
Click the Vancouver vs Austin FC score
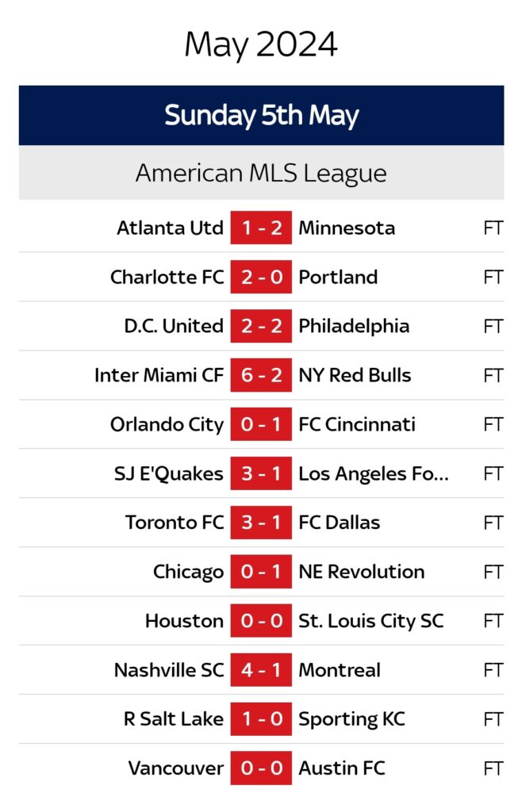pyautogui.click(x=261, y=769)
